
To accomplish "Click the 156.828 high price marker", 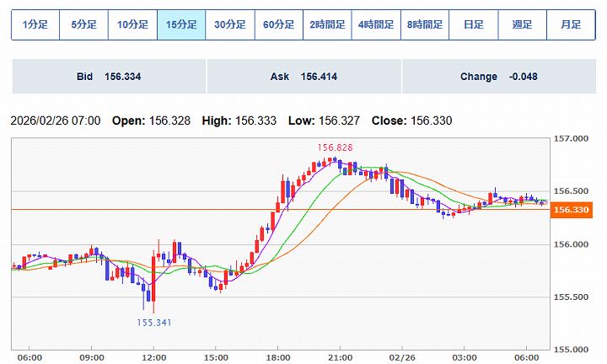I will (x=335, y=147).
